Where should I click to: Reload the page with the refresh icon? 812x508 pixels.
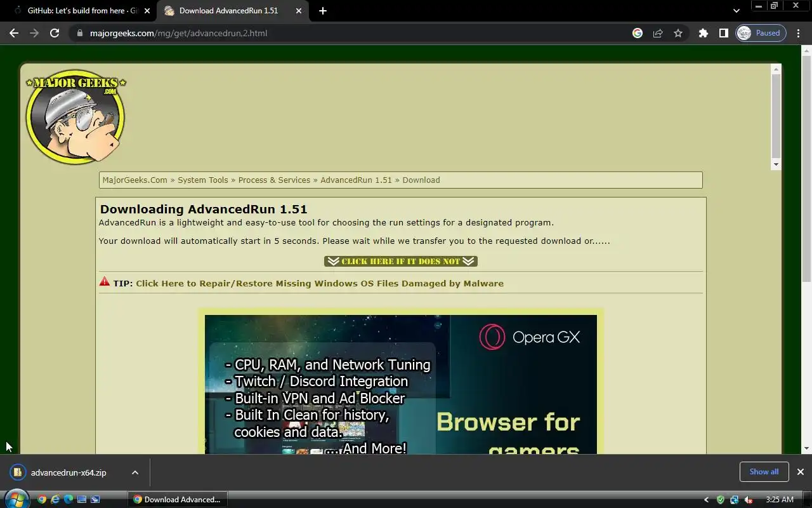click(55, 33)
